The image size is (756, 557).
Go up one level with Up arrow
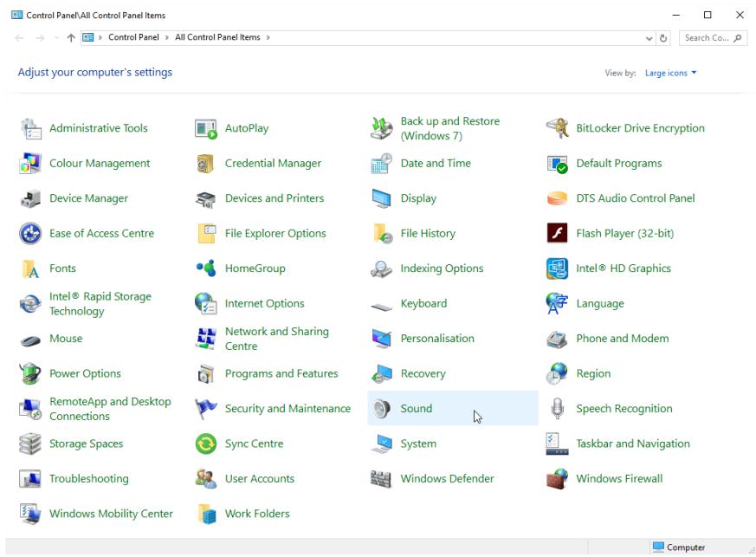[x=71, y=37]
